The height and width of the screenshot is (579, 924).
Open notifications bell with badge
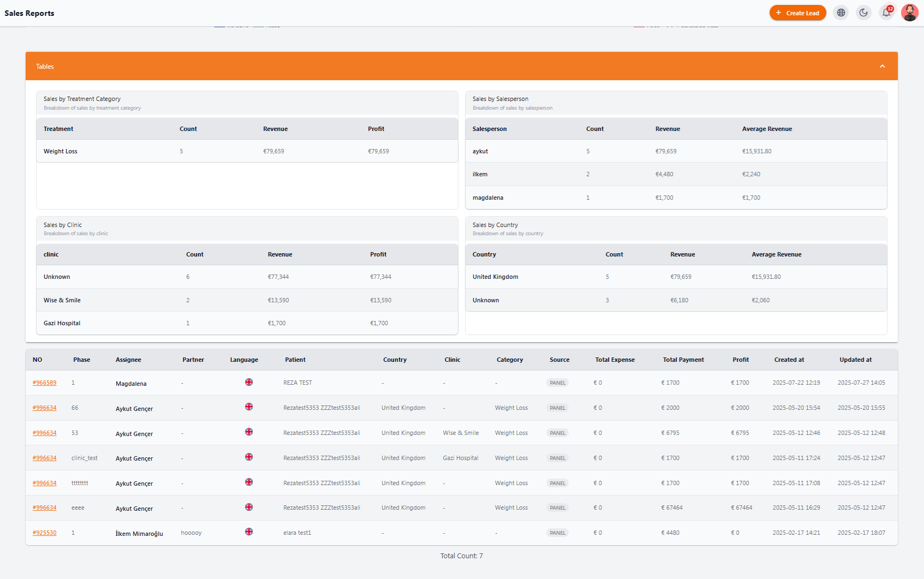(886, 13)
